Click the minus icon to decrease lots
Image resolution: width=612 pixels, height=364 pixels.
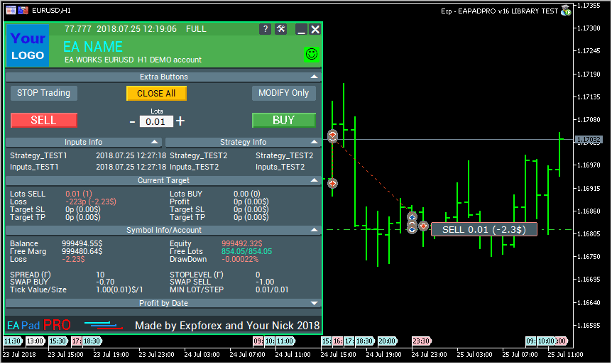coord(132,121)
